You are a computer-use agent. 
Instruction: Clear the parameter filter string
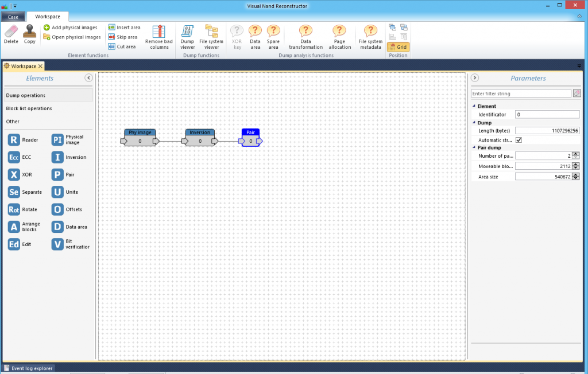pyautogui.click(x=577, y=93)
